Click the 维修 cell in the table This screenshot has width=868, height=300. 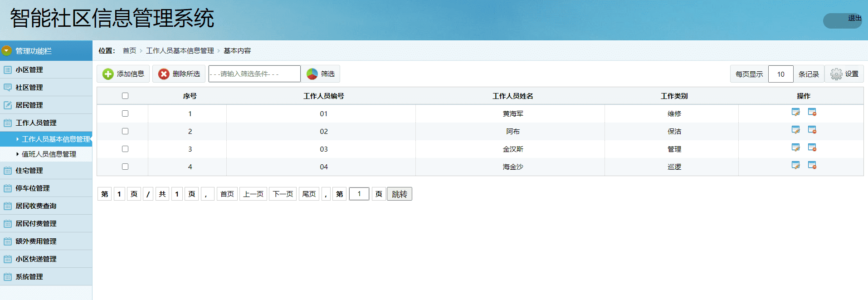pos(674,114)
